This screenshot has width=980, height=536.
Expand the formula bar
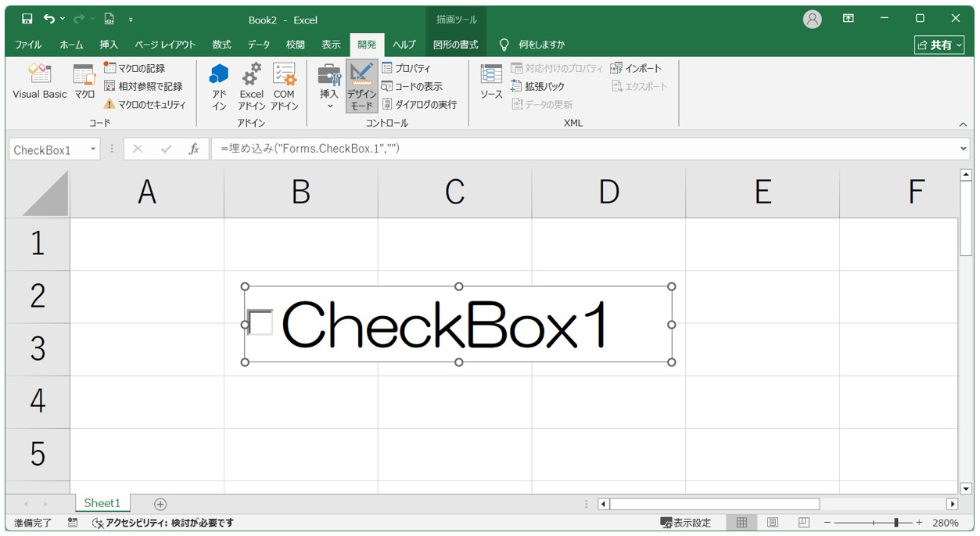(x=963, y=149)
